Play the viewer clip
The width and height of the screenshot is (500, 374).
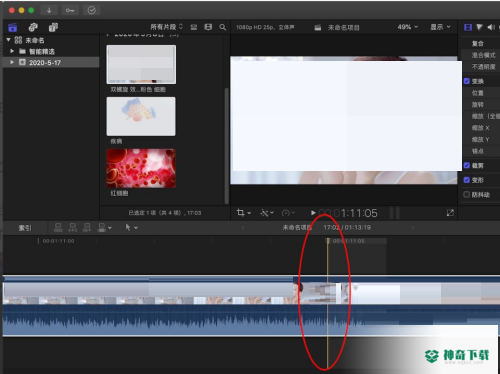coord(313,213)
